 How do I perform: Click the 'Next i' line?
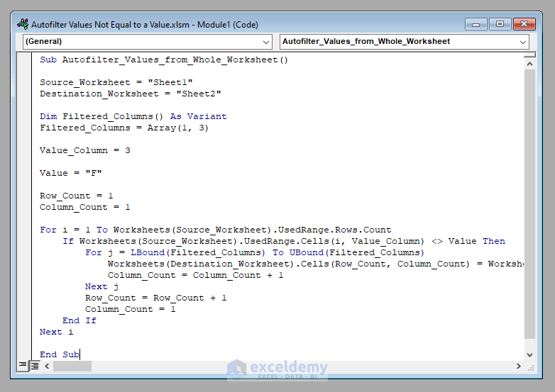[57, 332]
